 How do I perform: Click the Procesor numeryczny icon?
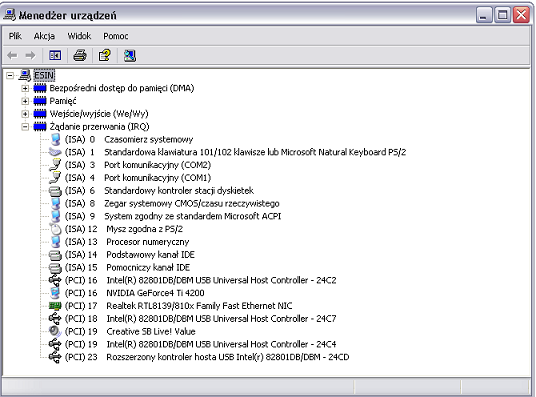point(55,242)
